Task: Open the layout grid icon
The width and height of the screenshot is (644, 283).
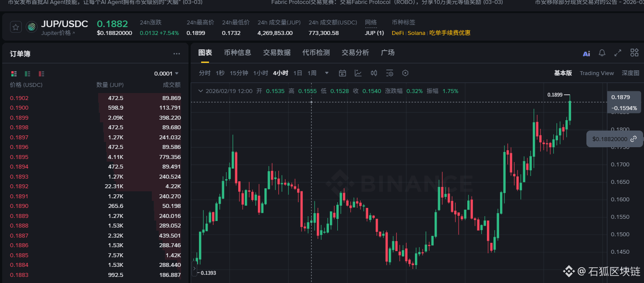Action: (x=634, y=53)
